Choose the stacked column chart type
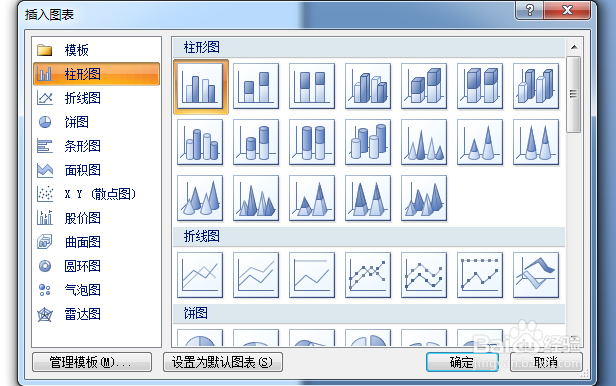616x386 pixels. tap(256, 86)
